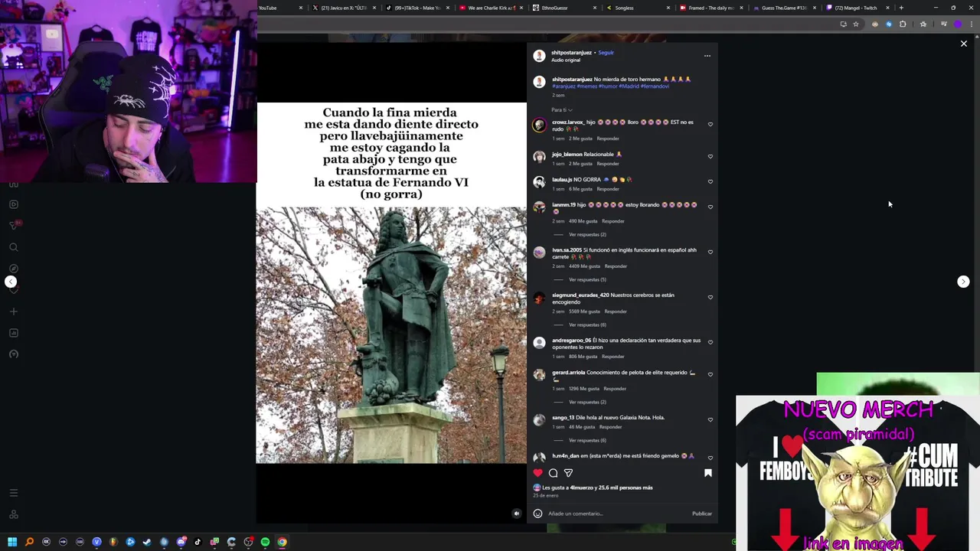This screenshot has width=980, height=551.
Task: Like sango_13's comment
Action: [x=710, y=419]
